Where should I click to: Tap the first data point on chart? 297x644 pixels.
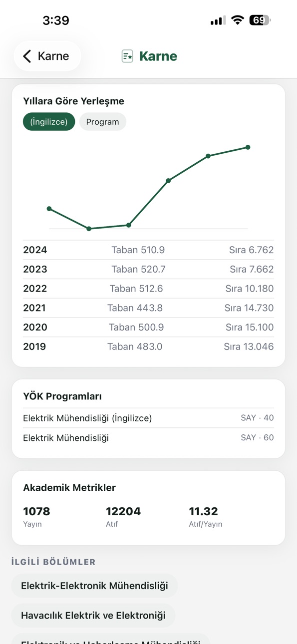[49, 209]
